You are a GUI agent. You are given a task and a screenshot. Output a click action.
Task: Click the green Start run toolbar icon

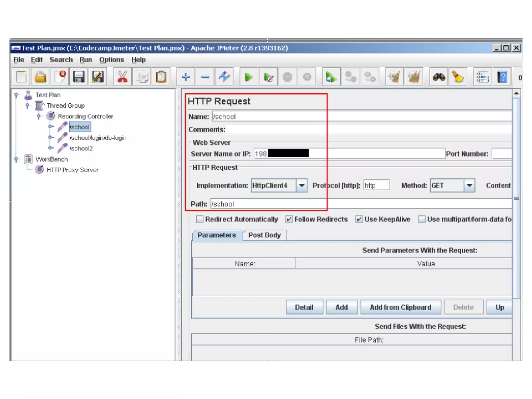[x=249, y=77]
